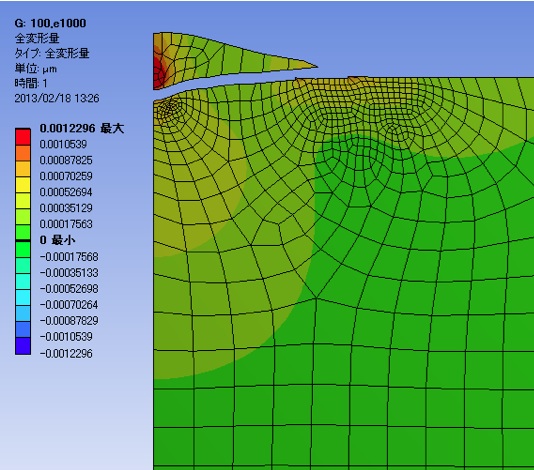Click the 0.00052694 legend value
This screenshot has height=470, width=534.
point(66,192)
